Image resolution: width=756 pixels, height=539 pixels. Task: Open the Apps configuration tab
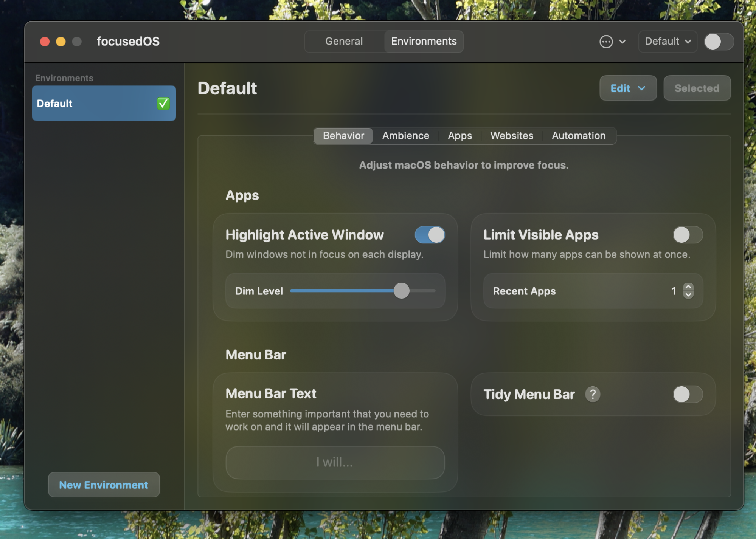pos(459,135)
